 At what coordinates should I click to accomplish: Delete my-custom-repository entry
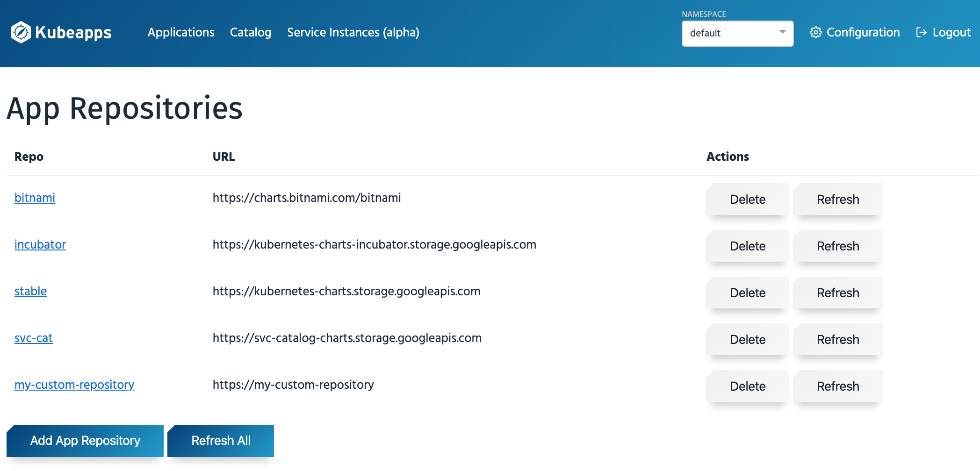coord(747,386)
